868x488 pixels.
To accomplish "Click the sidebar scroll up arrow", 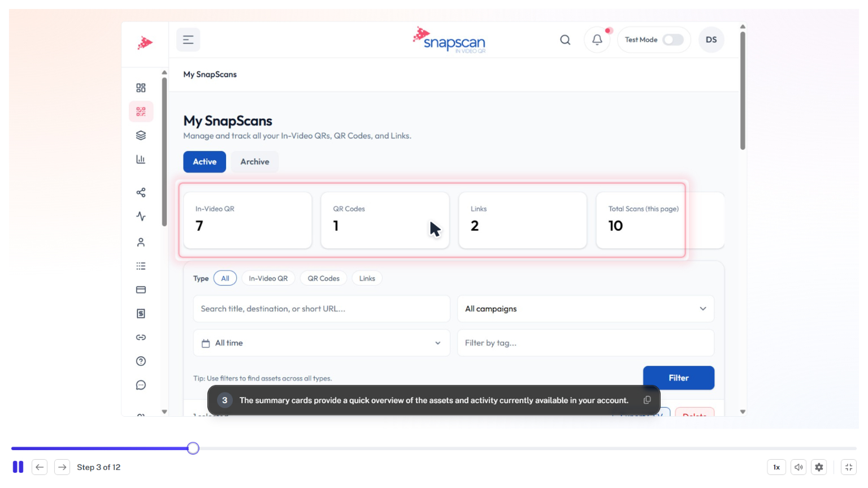I will (x=164, y=72).
